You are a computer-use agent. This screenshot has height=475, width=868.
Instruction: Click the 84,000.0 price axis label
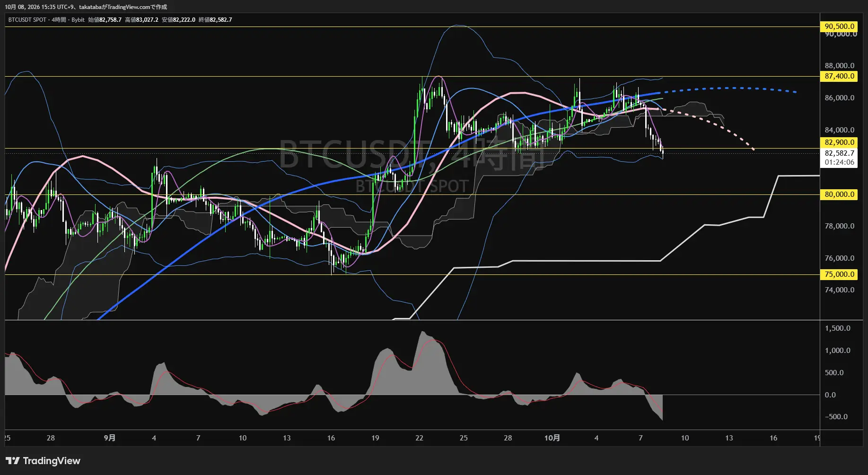(x=840, y=130)
